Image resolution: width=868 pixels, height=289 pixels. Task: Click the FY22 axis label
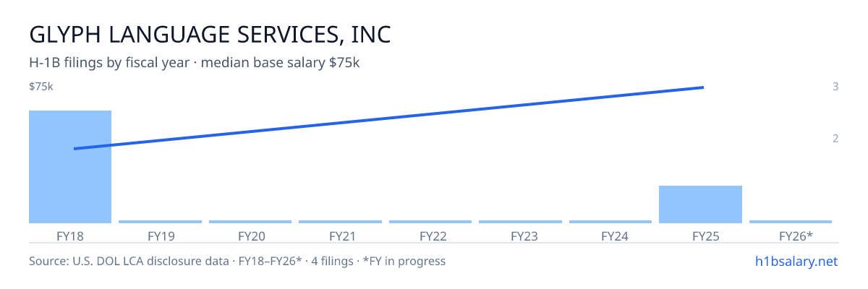click(x=430, y=236)
